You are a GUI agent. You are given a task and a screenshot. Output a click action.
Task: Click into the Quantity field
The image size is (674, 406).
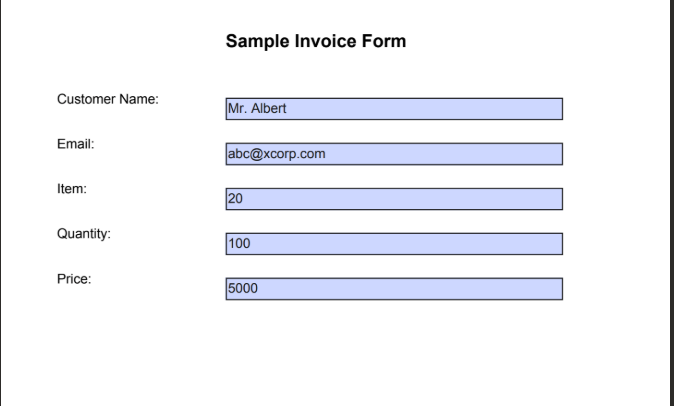(x=395, y=244)
